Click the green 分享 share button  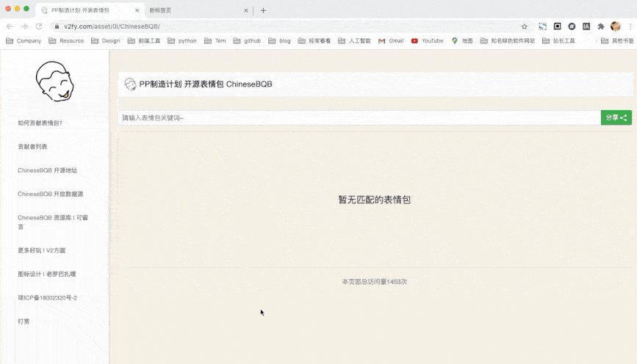[616, 117]
